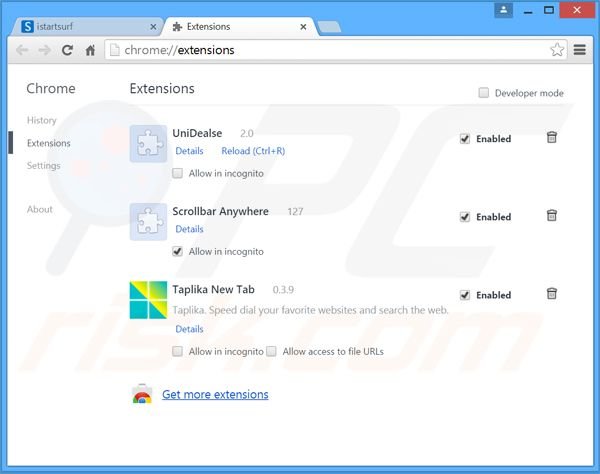Open History in the sidebar
600x474 pixels.
[41, 120]
